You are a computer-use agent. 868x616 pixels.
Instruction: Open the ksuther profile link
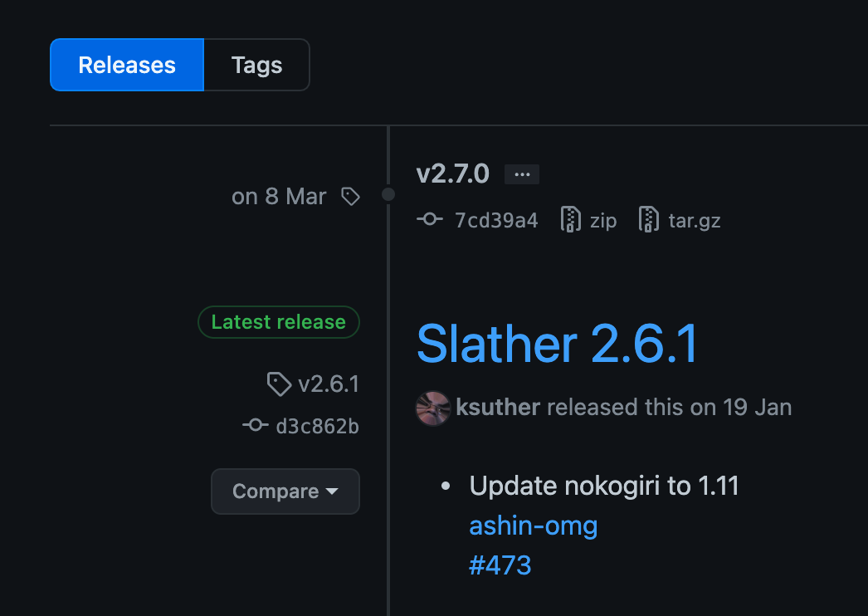(x=498, y=407)
